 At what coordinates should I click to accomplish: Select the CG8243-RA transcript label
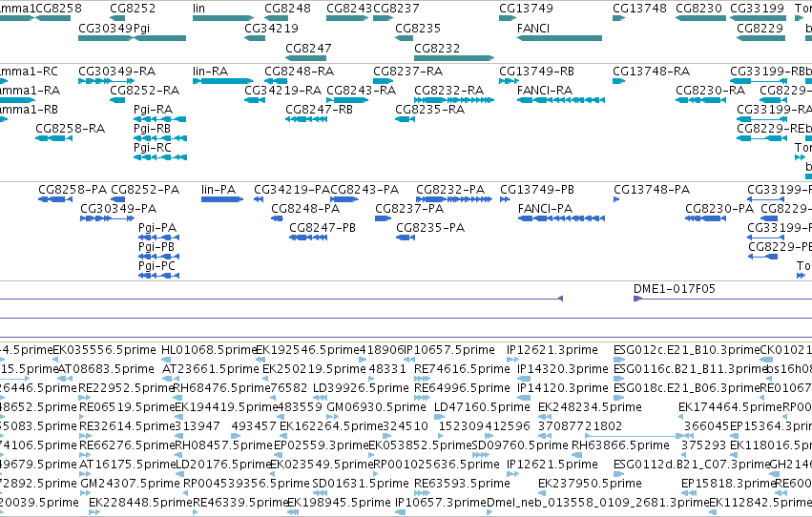[361, 90]
